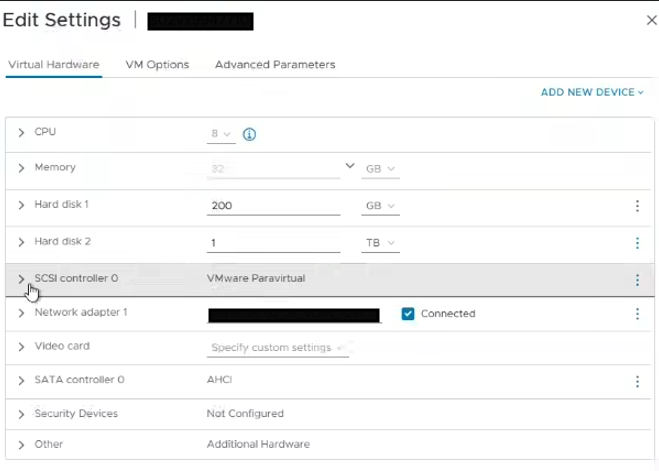Open Hard disk 1 GB unit dropdown
The width and height of the screenshot is (659, 471).
380,207
